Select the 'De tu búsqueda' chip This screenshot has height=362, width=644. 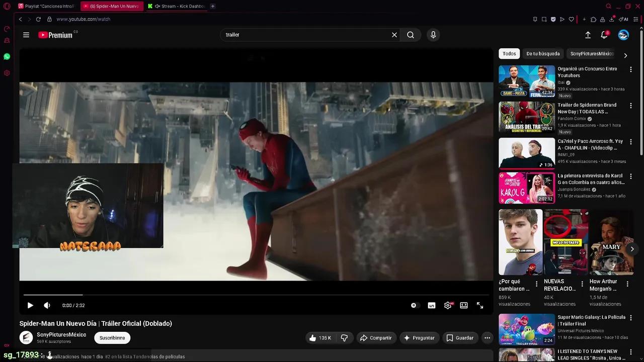(x=543, y=54)
